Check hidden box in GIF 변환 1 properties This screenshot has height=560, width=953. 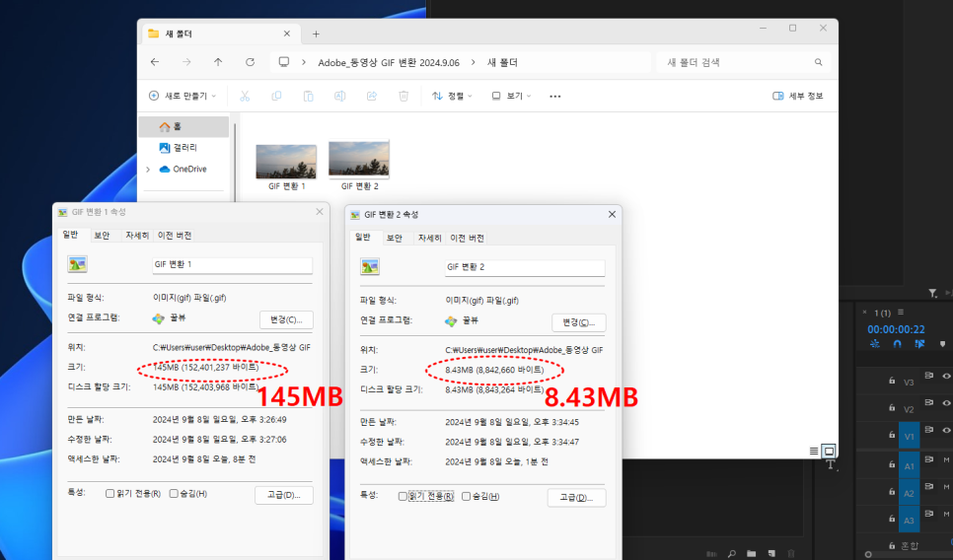pos(174,494)
